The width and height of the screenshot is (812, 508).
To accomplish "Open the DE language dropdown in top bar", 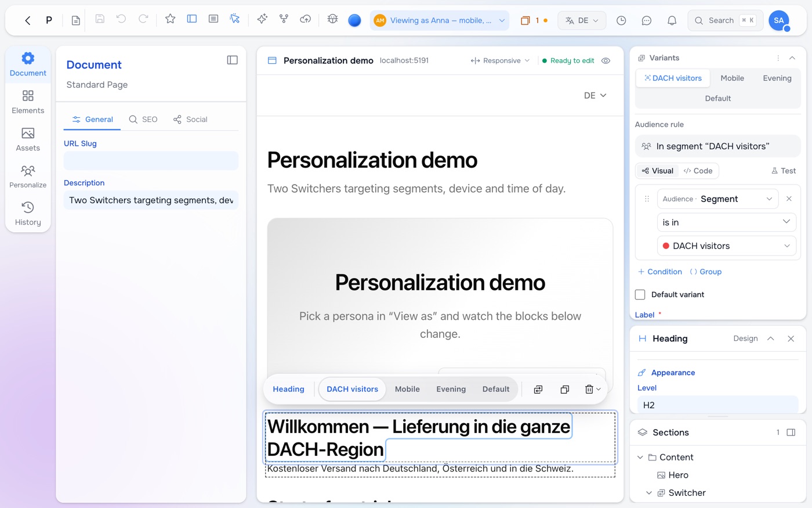I will (582, 20).
